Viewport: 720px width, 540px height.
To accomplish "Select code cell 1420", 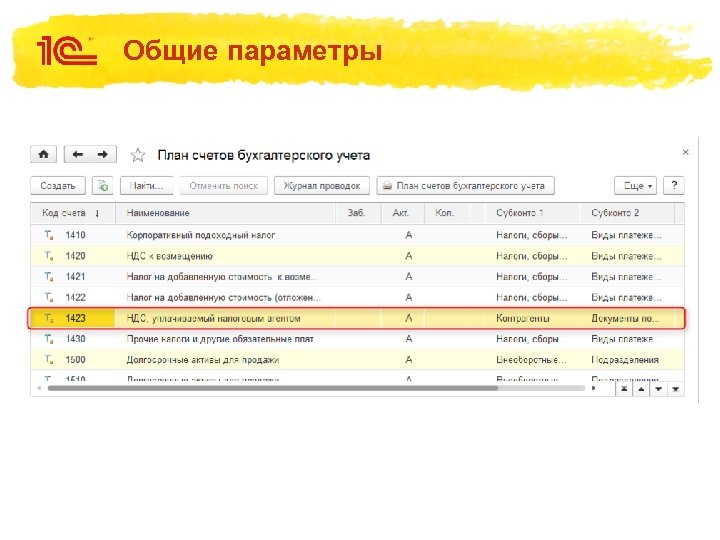I will [75, 256].
